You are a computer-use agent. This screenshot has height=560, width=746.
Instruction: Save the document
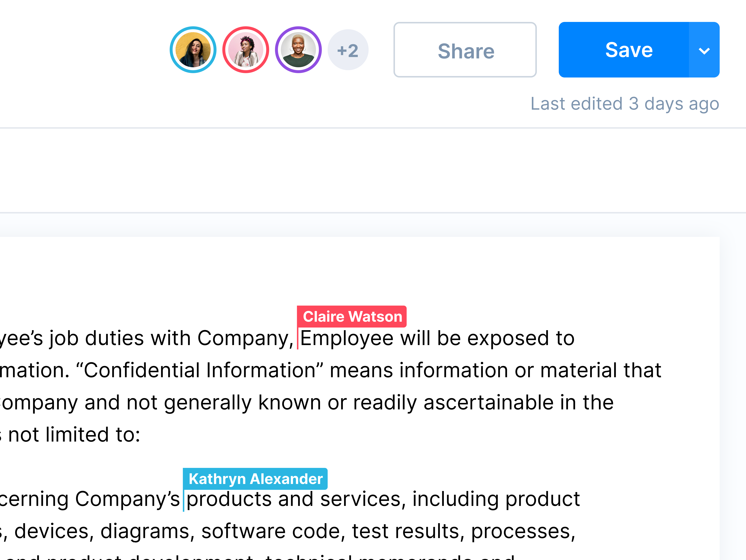click(x=624, y=50)
